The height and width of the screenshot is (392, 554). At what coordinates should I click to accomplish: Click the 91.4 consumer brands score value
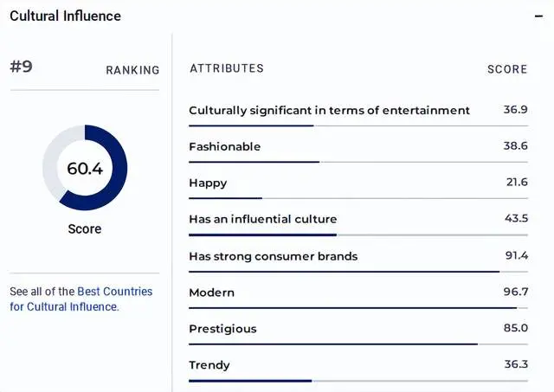pyautogui.click(x=515, y=256)
